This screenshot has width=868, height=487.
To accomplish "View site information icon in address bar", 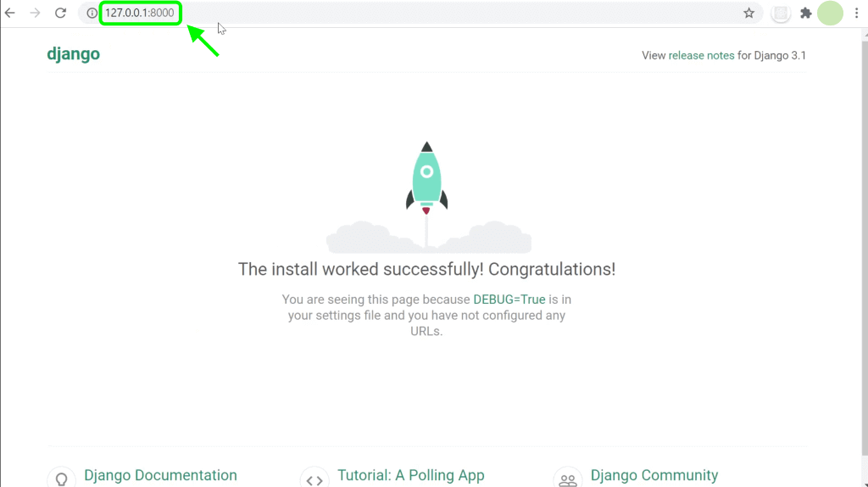I will [x=92, y=13].
